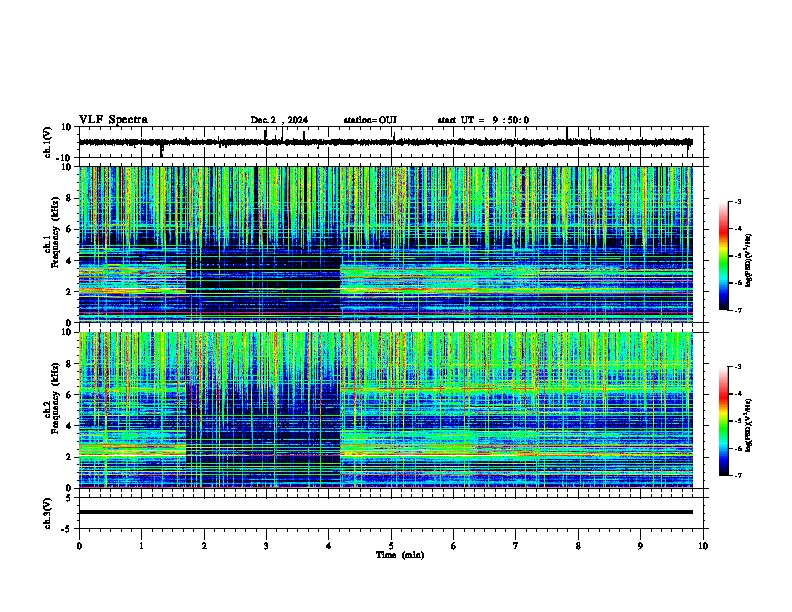This screenshot has width=792, height=612.
Task: Click the ch.2 frequency axis "4" tick label
Action: (x=70, y=426)
